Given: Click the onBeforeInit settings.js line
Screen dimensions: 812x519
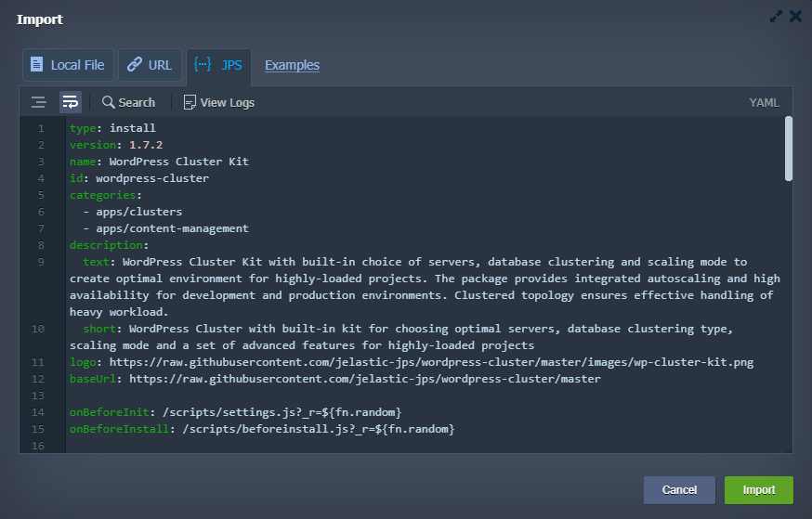Looking at the screenshot, I should [236, 412].
